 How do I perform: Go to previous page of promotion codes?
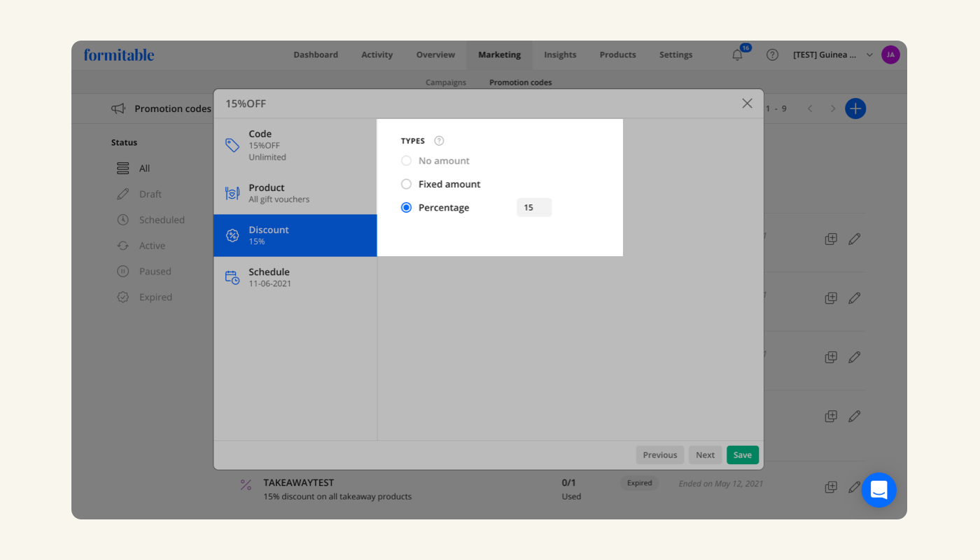(810, 108)
